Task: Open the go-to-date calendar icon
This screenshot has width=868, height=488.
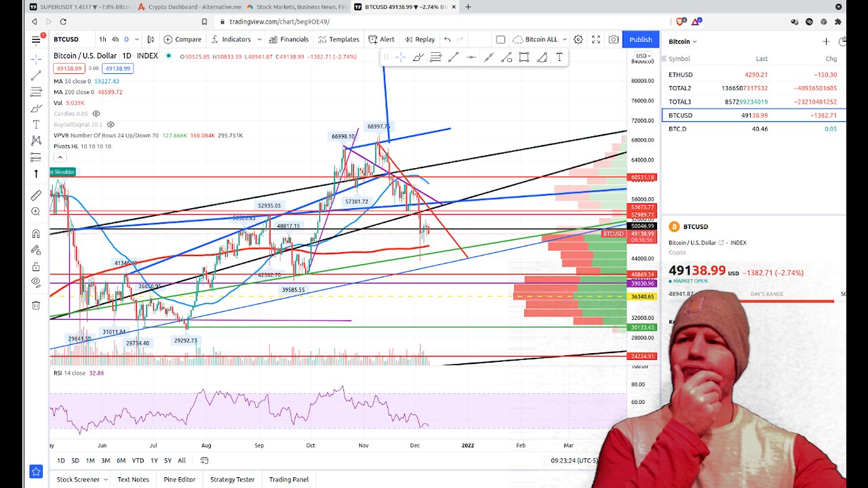Action: click(x=204, y=460)
